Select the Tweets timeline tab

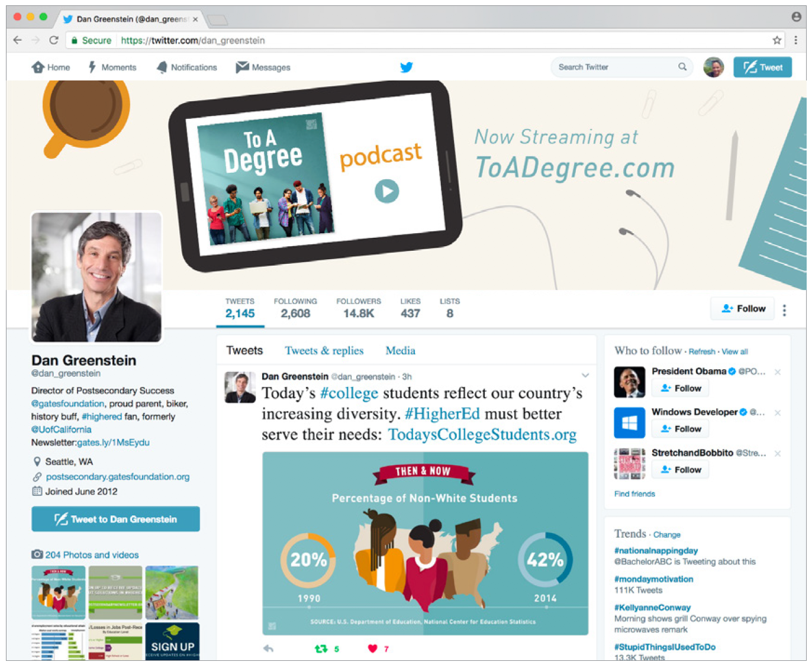[x=244, y=350]
